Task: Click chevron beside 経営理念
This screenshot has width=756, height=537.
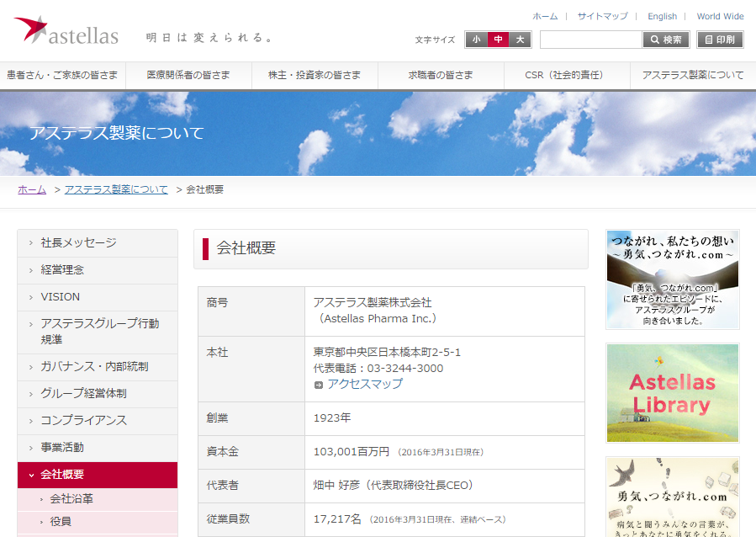Action: 31,270
